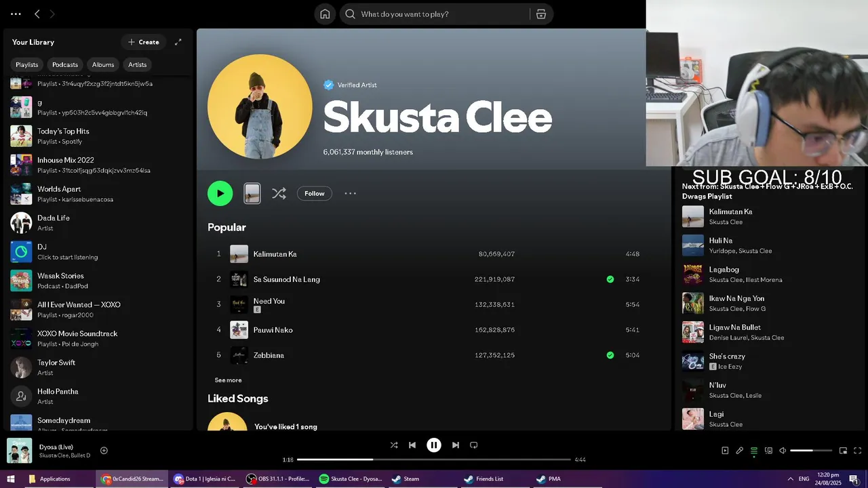Click the search magnifier icon
The image size is (868, 488).
point(350,14)
